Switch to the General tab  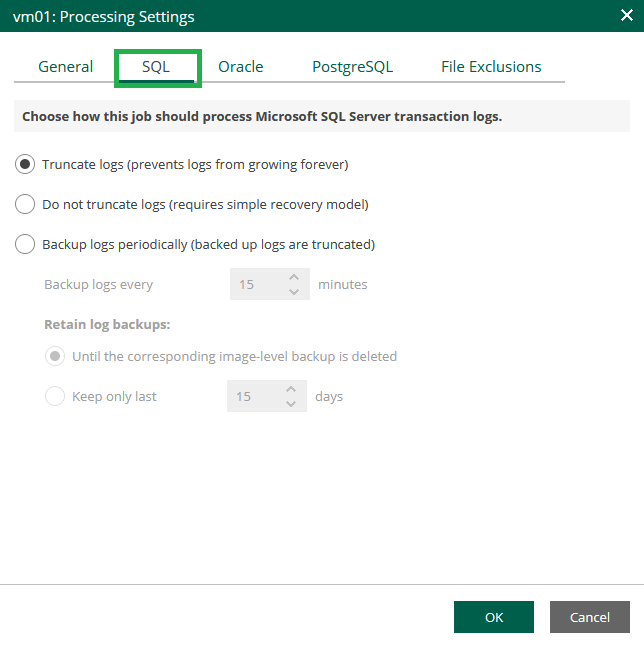pyautogui.click(x=66, y=67)
